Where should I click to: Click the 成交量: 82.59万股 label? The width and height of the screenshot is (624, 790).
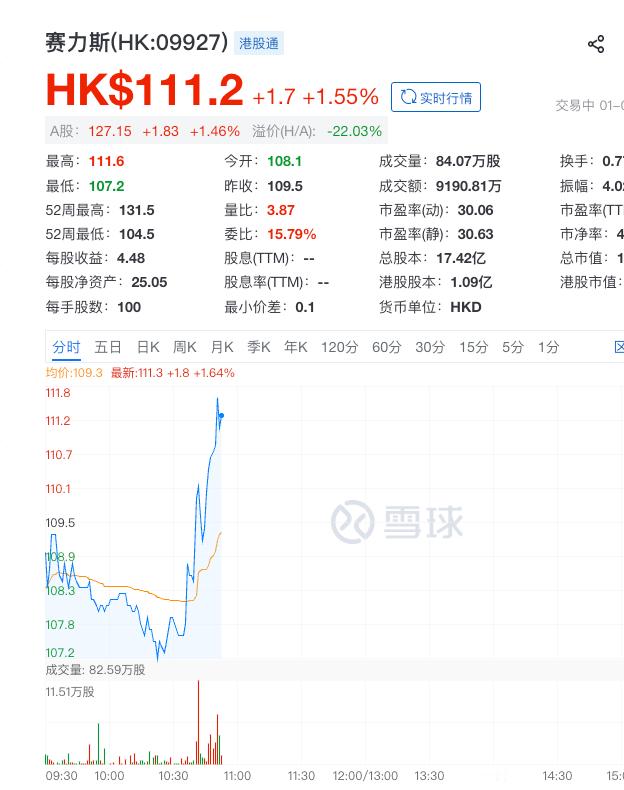[95, 670]
